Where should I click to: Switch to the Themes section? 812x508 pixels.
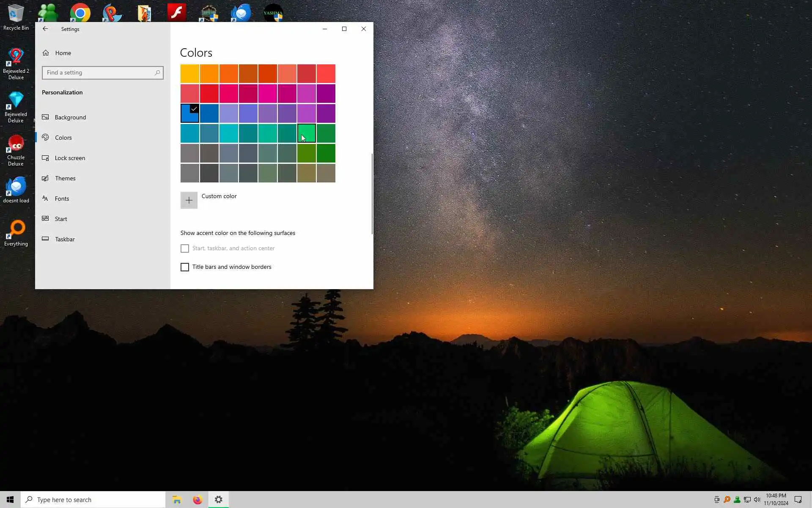coord(65,178)
